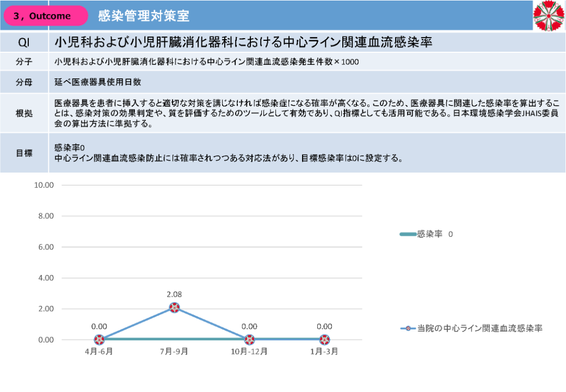The width and height of the screenshot is (566, 392).
Task: Click the 目標 row label cell
Action: 24,153
